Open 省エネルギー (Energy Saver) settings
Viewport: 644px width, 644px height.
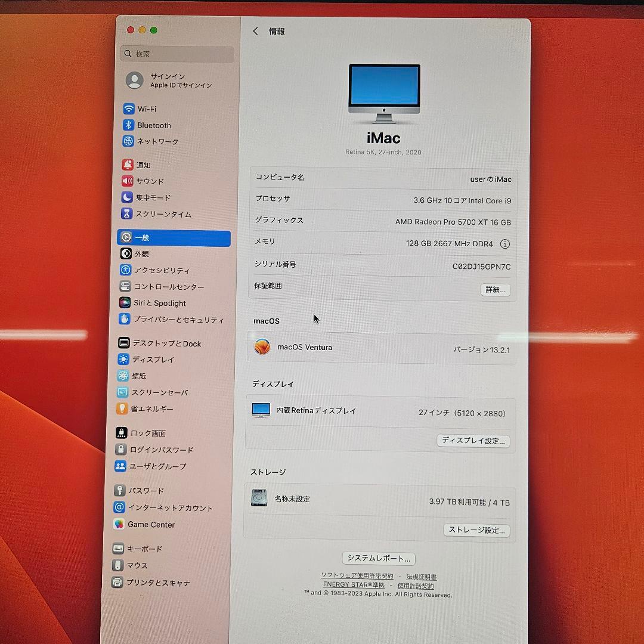(x=151, y=409)
